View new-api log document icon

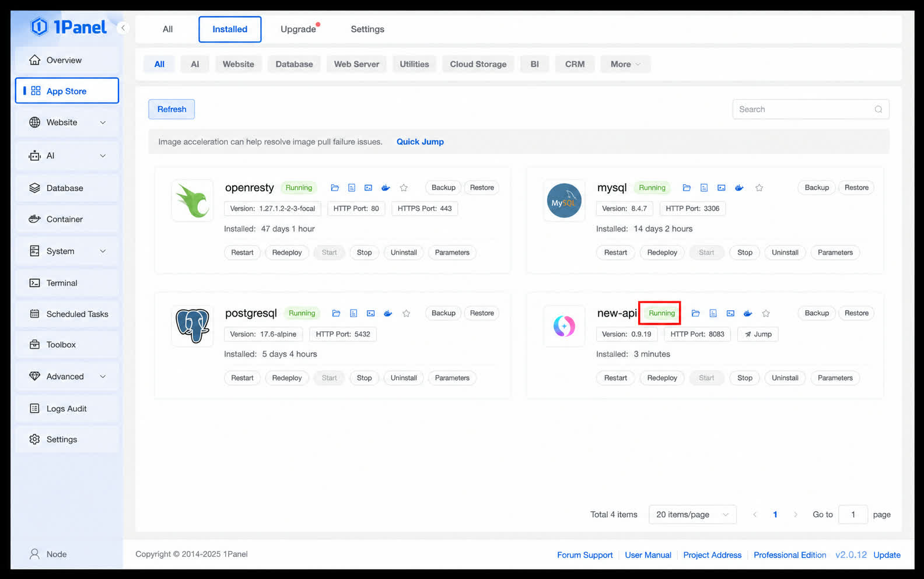coord(713,313)
